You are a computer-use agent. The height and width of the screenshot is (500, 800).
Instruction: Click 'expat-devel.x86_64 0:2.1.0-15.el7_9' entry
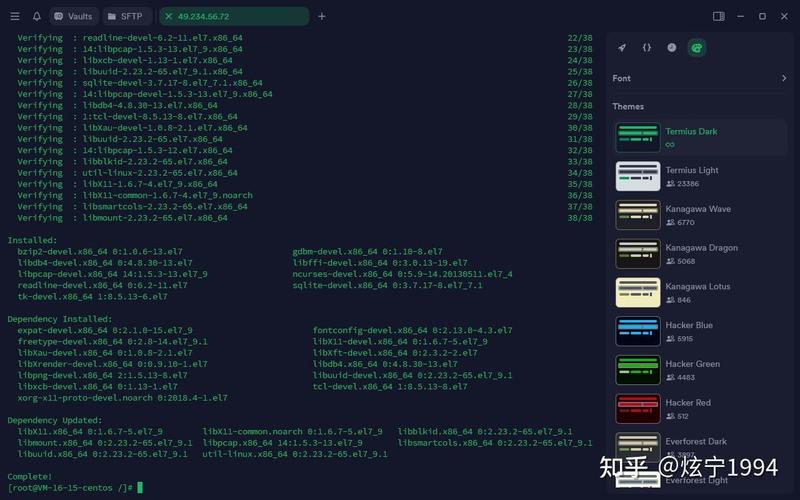[x=105, y=330]
